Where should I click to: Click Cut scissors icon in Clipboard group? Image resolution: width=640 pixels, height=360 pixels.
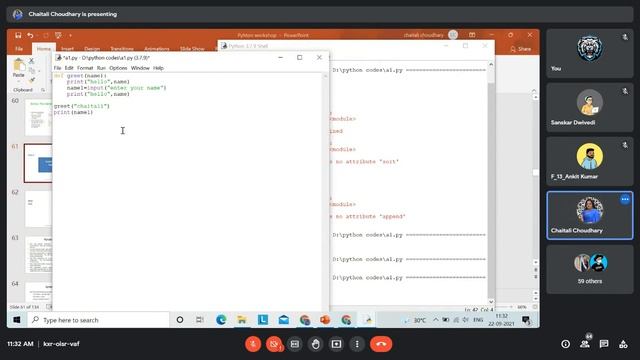coord(31,61)
